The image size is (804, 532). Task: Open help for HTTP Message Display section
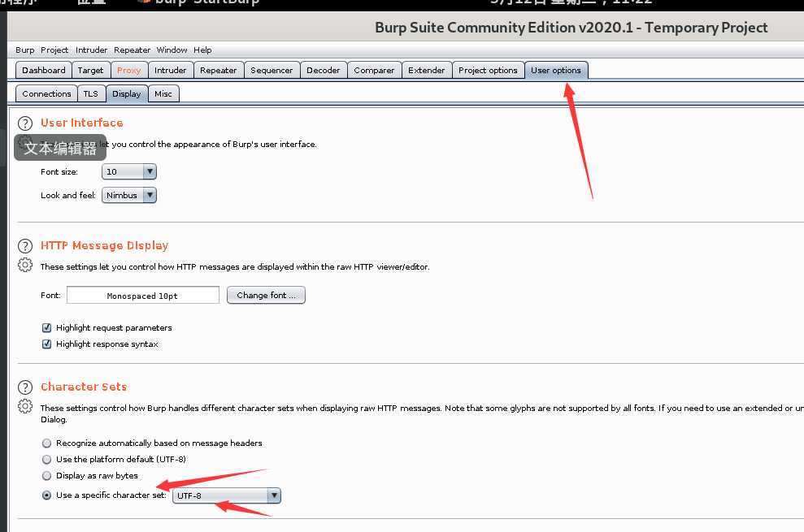point(24,246)
